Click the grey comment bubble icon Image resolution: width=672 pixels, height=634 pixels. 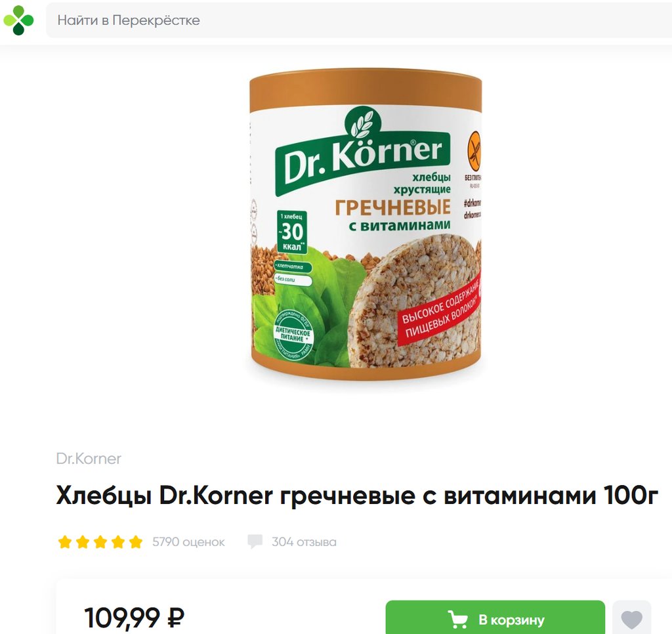pos(255,542)
